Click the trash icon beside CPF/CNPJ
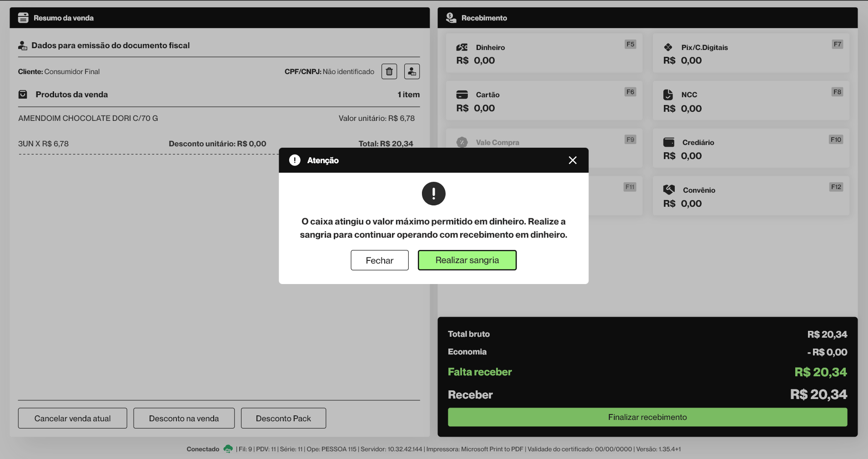Image resolution: width=868 pixels, height=459 pixels. (389, 71)
